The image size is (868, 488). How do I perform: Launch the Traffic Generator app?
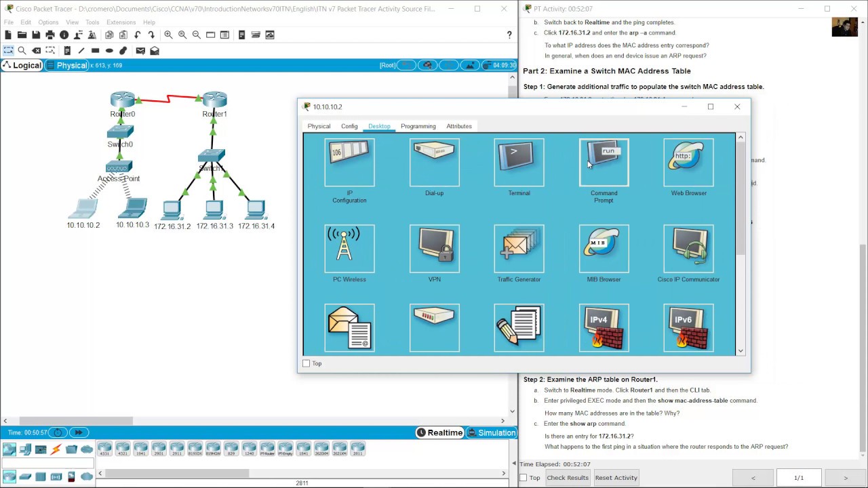point(519,249)
